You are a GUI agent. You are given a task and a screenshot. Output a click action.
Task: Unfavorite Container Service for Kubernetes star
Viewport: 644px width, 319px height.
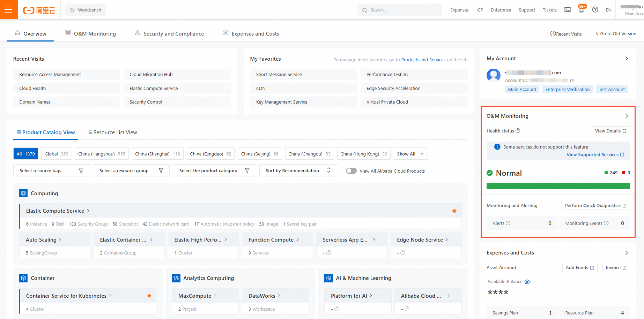click(149, 296)
